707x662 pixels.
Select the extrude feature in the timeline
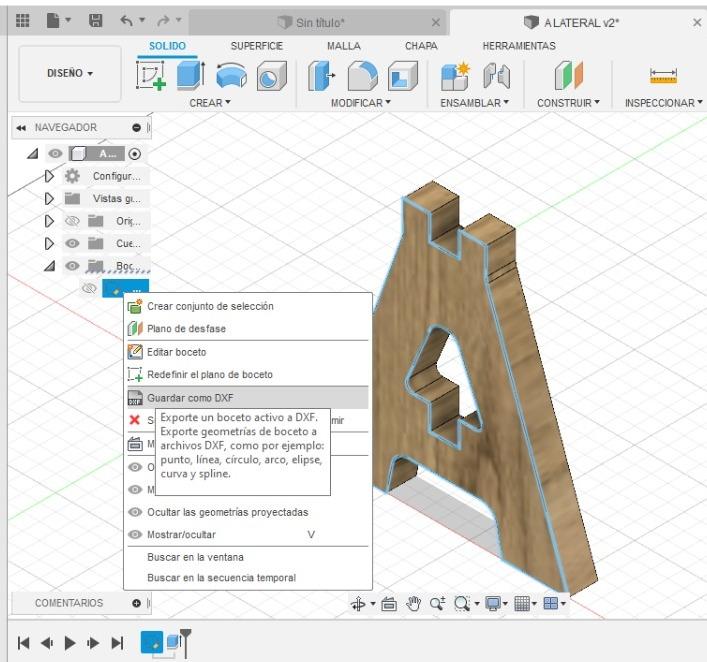173,641
